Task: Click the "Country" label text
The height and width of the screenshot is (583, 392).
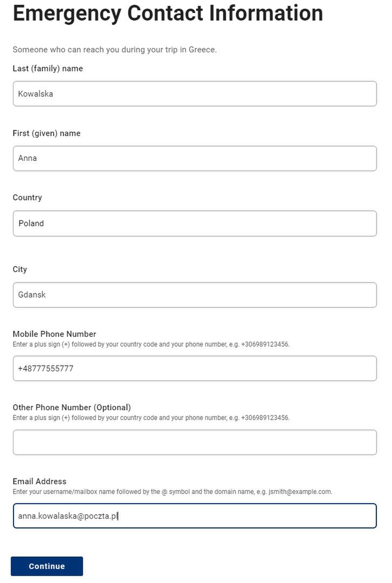Action: [x=27, y=198]
